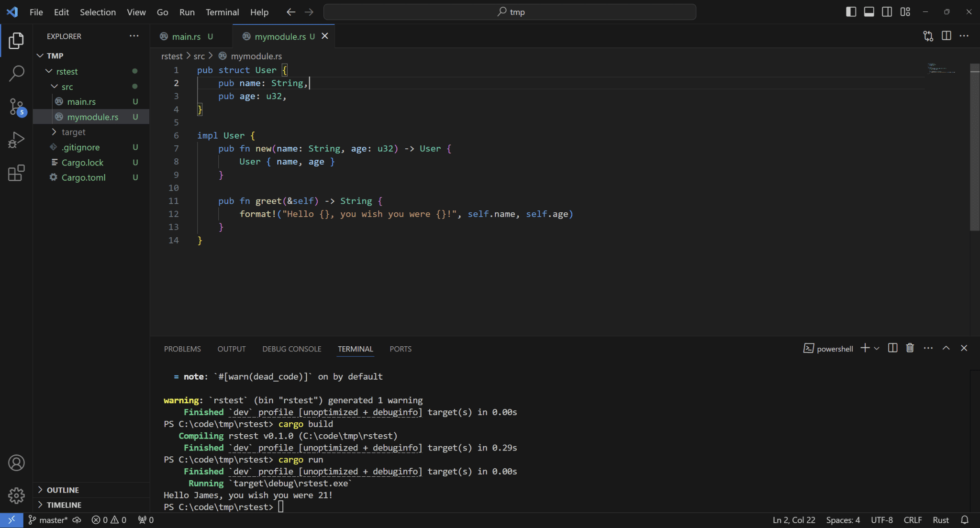Open the Manage settings gear
This screenshot has width=980, height=528.
point(17,495)
